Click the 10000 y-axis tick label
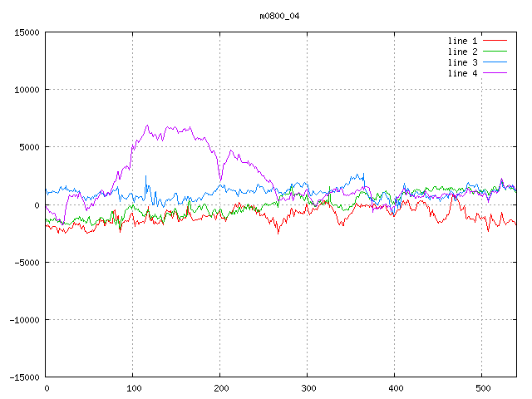532x399 pixels. 27,90
